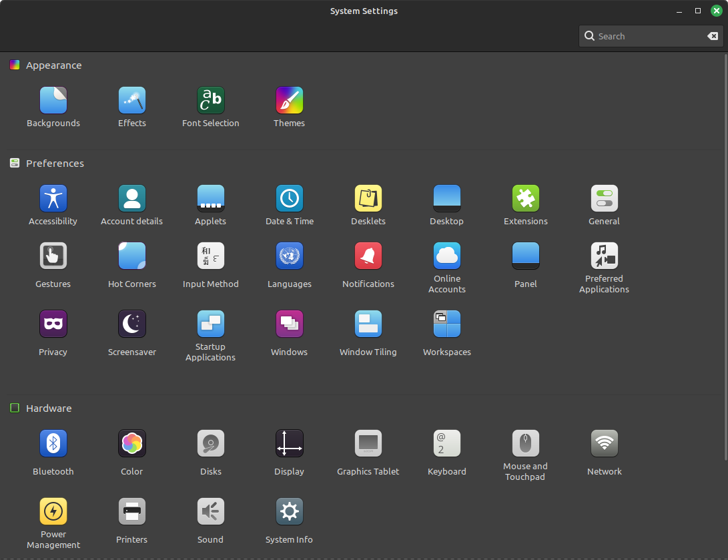Open Privacy mask icon
The image size is (728, 560).
pos(53,324)
